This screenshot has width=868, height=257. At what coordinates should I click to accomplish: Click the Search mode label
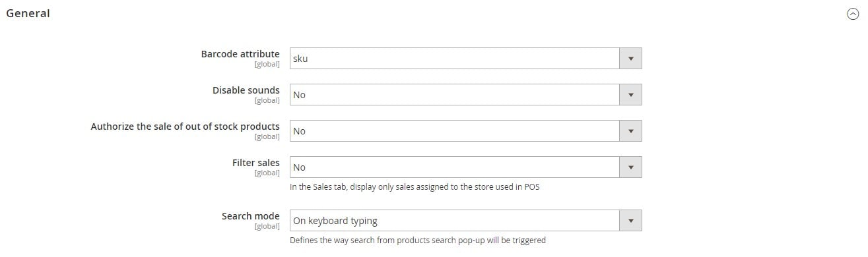250,216
